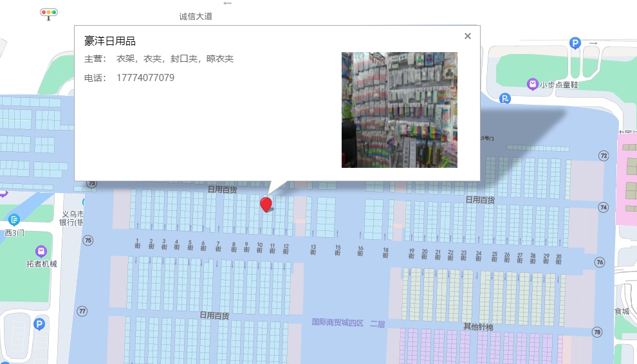Click the 小步点童鞋 purple shop icon

(x=533, y=84)
